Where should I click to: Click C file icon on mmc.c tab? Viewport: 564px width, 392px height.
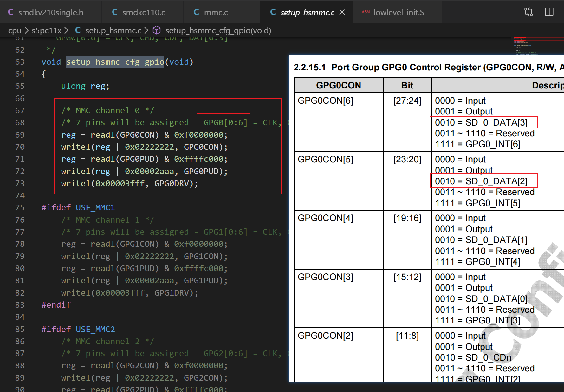click(196, 12)
